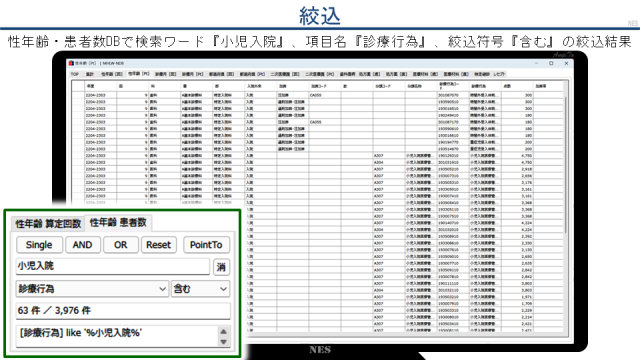Open the 診療月 [Pt] tab
Screen dimensions: 640x360
[192, 74]
